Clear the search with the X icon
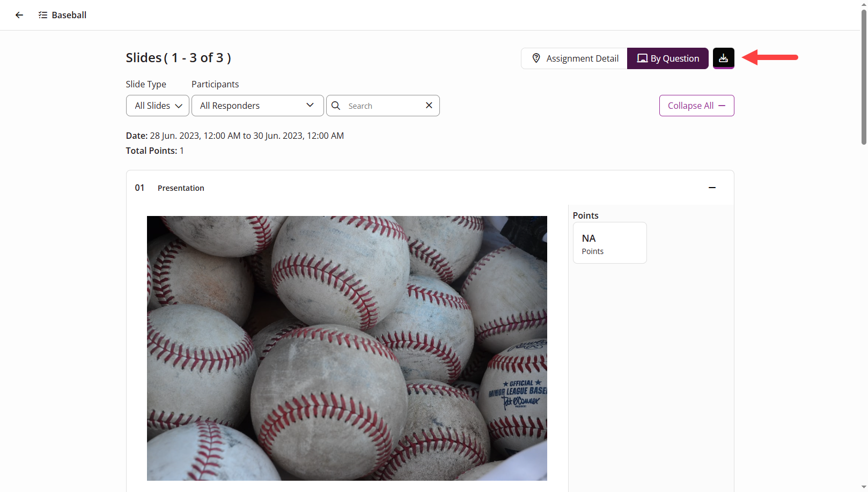The width and height of the screenshot is (868, 492). (x=429, y=106)
